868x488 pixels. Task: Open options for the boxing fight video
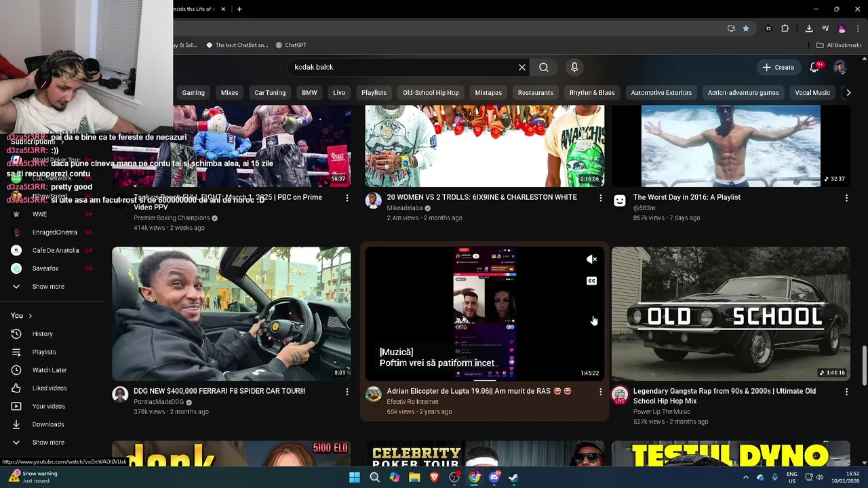tap(347, 198)
